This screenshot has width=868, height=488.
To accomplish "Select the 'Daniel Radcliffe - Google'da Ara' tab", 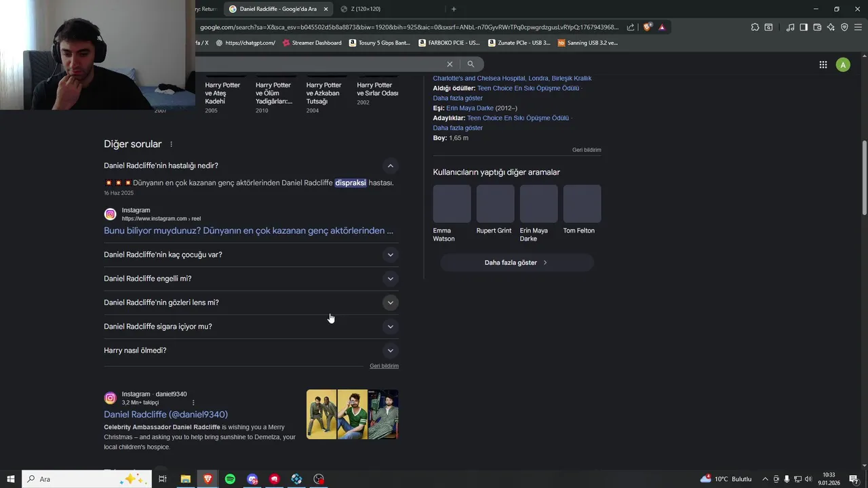I will point(278,9).
